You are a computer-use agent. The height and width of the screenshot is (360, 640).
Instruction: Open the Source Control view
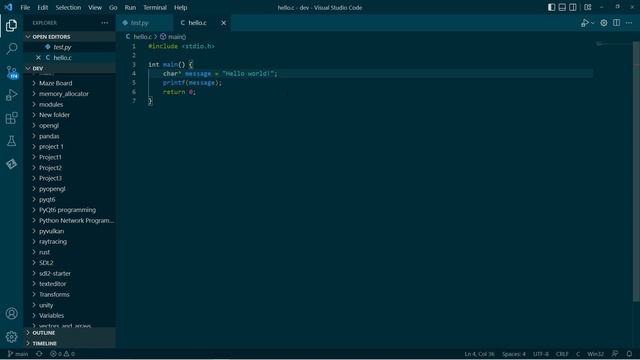11,72
